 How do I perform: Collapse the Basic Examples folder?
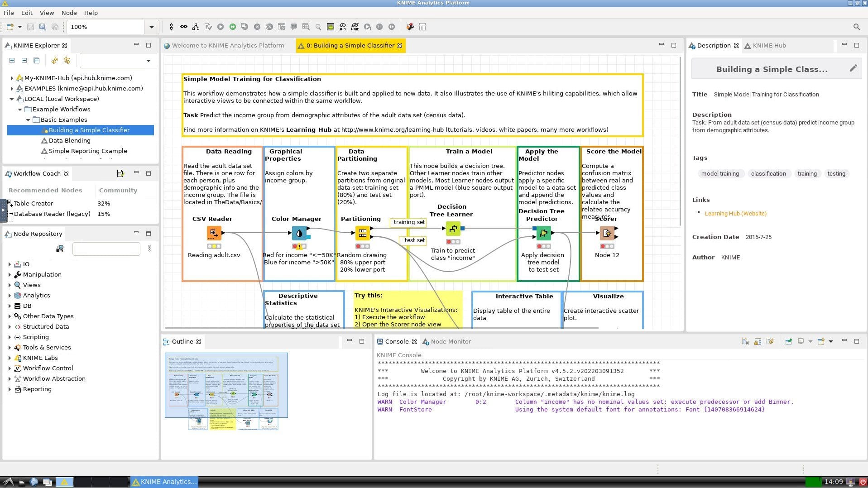(x=29, y=120)
